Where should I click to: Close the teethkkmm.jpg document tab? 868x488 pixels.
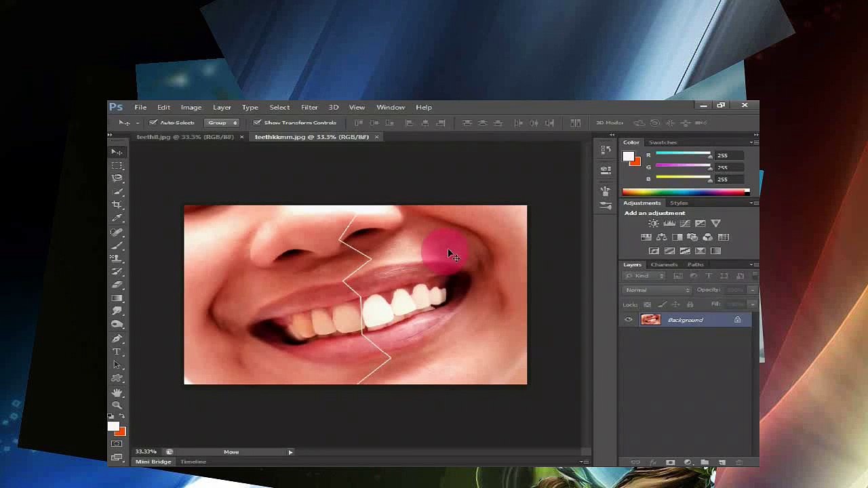pyautogui.click(x=376, y=137)
